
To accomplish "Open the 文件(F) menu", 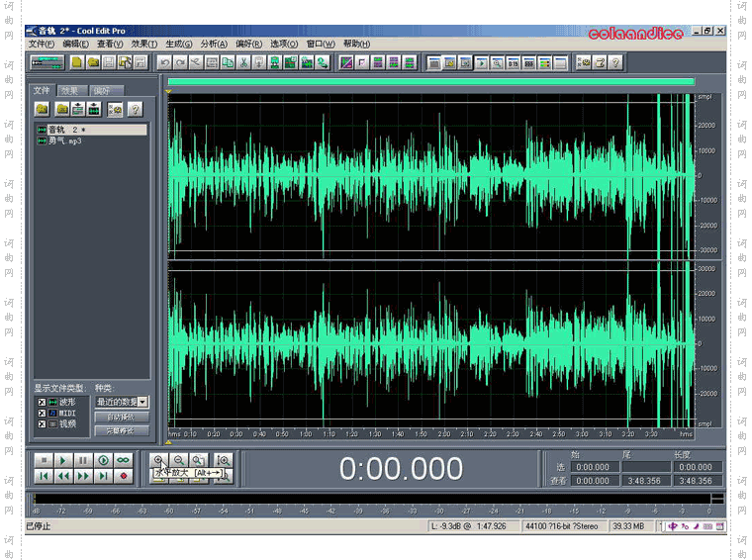I will (42, 45).
